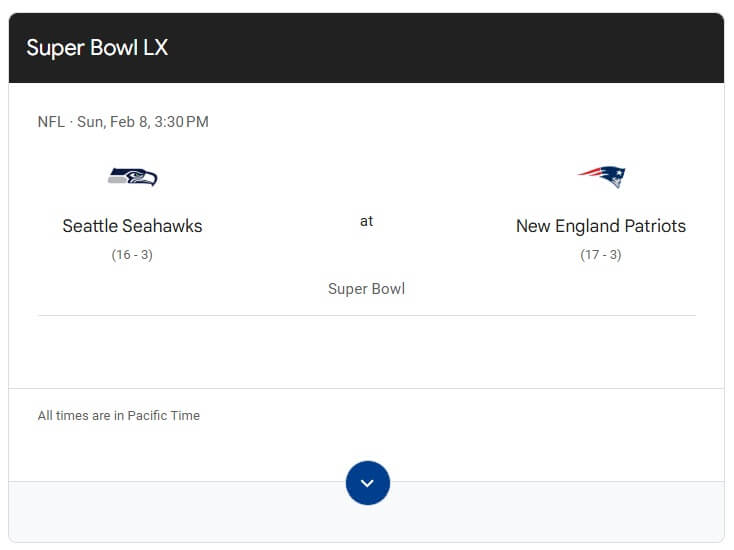Viewport: 734px width, 550px height.
Task: Open the New England Patriots team name
Action: pos(601,226)
